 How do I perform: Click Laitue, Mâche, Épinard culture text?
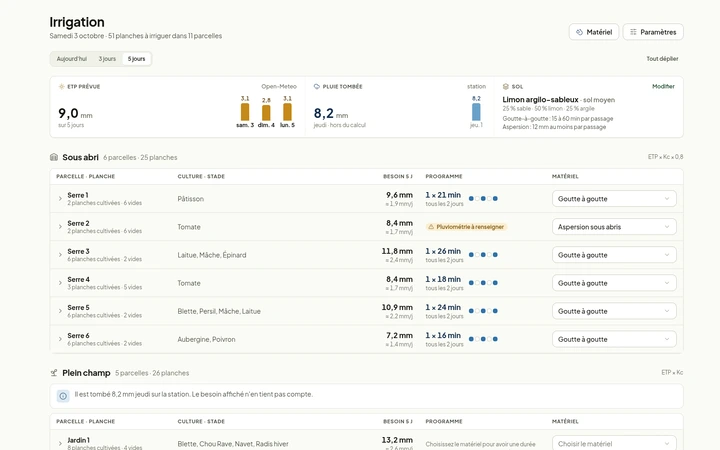tap(212, 255)
